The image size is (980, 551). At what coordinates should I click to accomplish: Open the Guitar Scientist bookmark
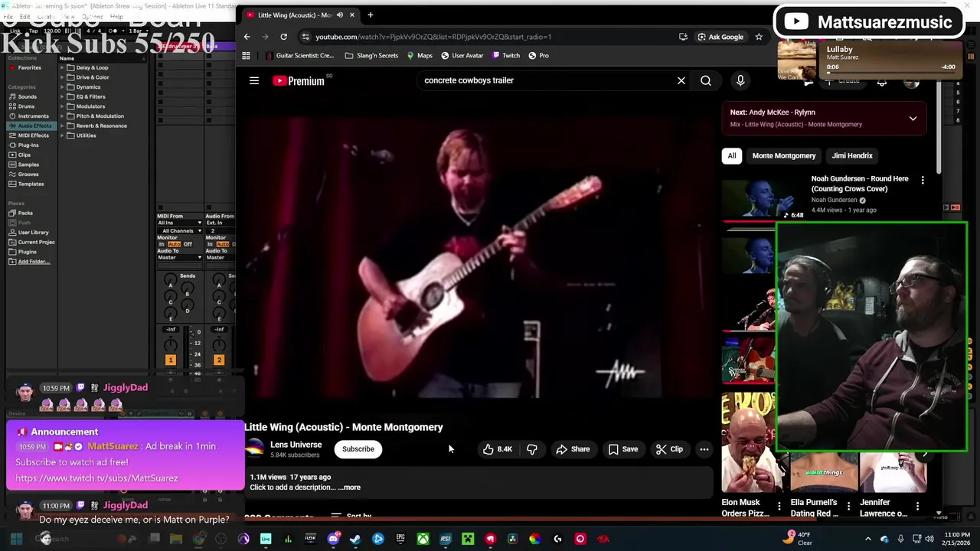pos(299,55)
